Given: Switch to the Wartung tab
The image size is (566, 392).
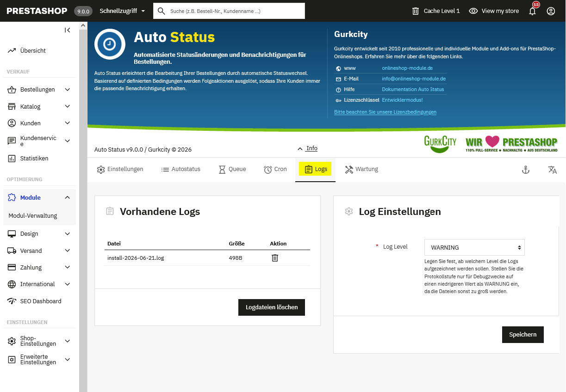Looking at the screenshot, I should point(361,169).
